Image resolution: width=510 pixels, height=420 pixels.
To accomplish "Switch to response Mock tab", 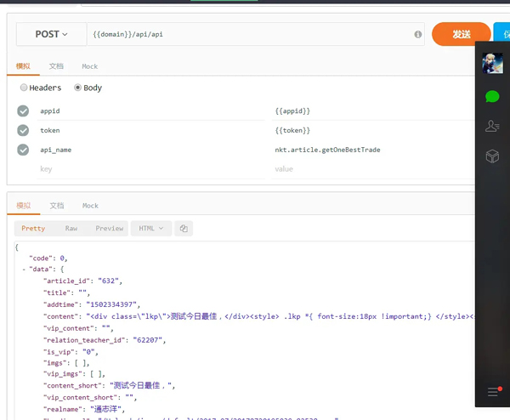I will pyautogui.click(x=90, y=206).
